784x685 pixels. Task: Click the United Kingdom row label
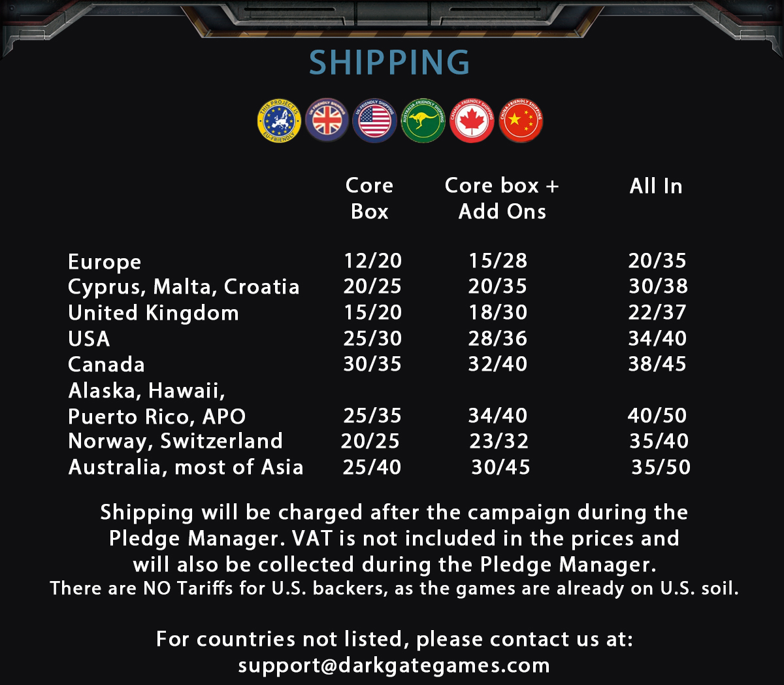(x=154, y=313)
